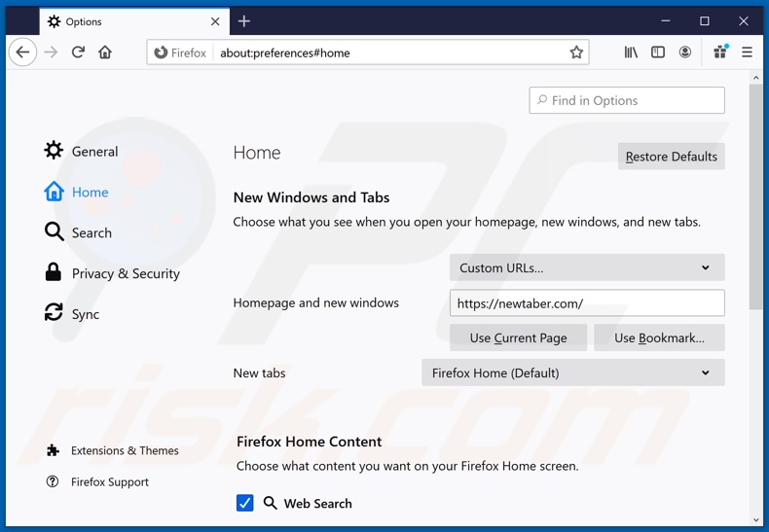Open the What's New gift icon
The image size is (769, 532).
click(720, 52)
